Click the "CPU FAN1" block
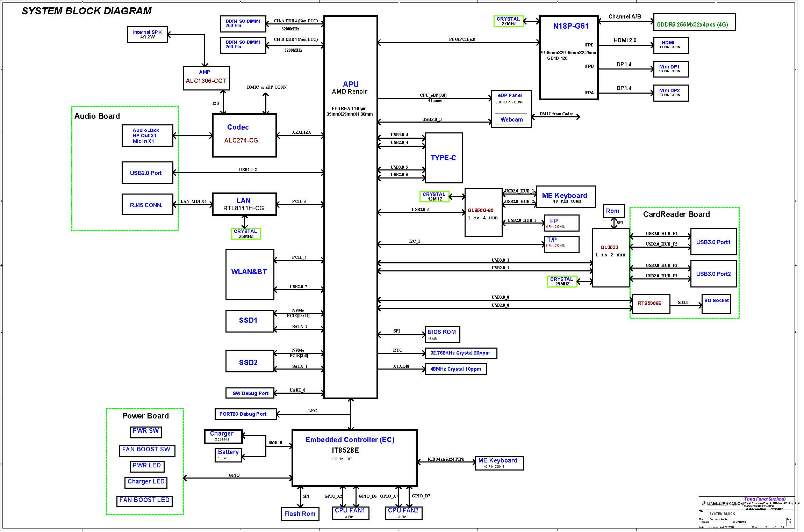 point(350,513)
